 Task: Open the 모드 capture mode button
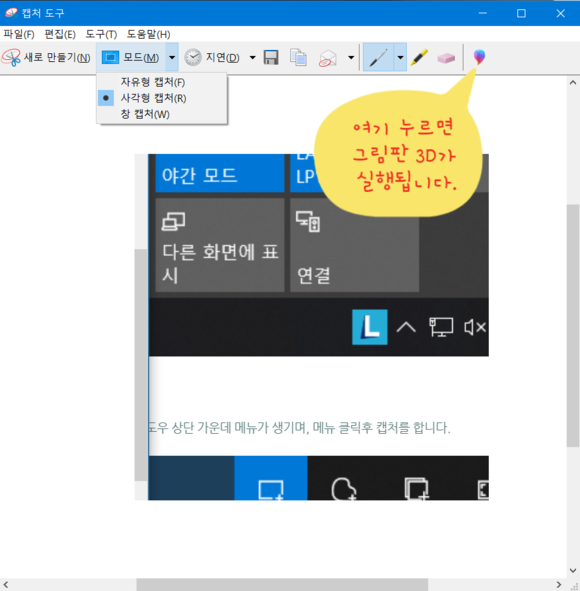pyautogui.click(x=131, y=58)
